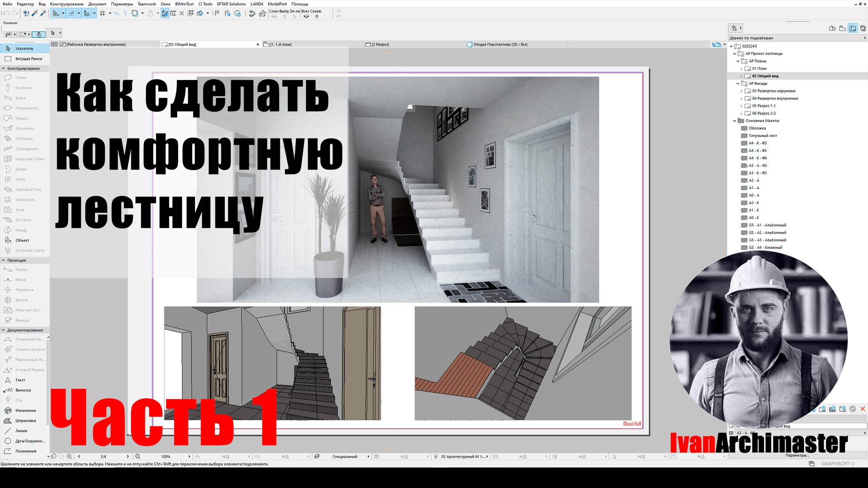
Task: Click the Параметры... button
Action: (x=797, y=455)
